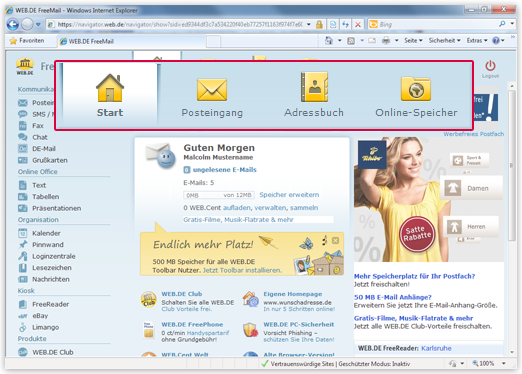
Task: Open the Online-Speicher tab
Action: point(416,97)
